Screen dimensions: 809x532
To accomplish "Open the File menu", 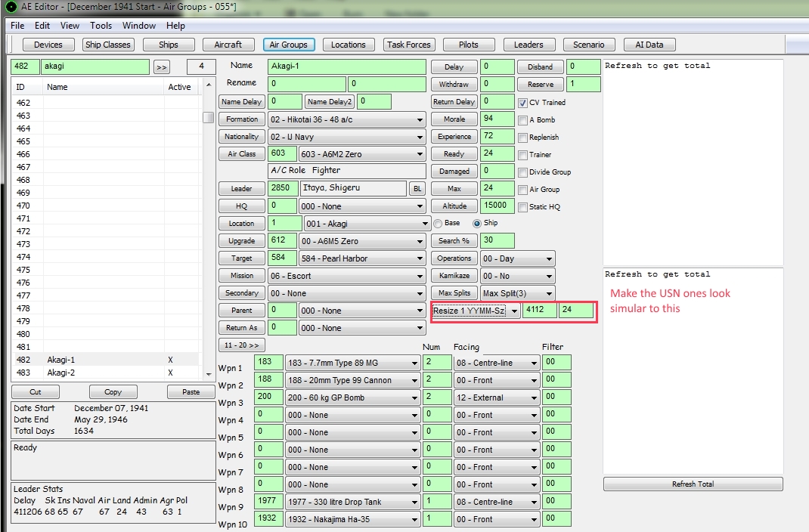I will (17, 25).
